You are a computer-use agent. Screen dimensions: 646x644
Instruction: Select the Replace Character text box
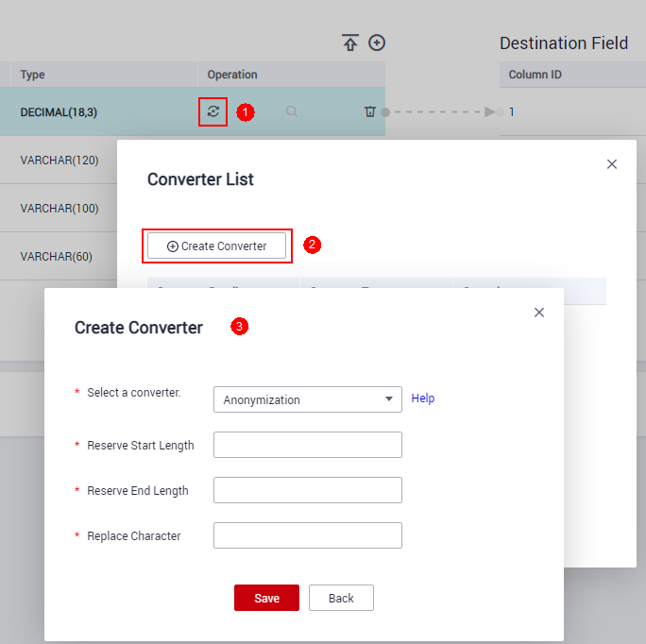coord(307,535)
